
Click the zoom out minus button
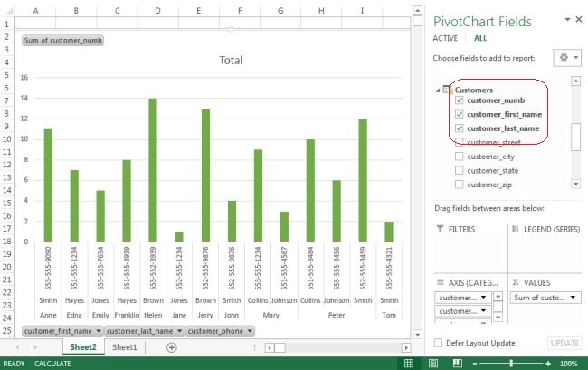[x=475, y=364]
